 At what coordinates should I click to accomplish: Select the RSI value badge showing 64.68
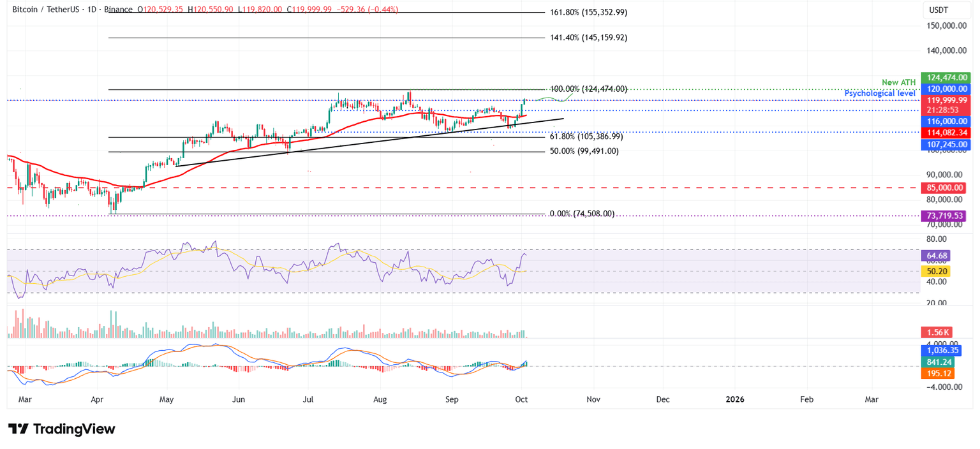pyautogui.click(x=937, y=255)
